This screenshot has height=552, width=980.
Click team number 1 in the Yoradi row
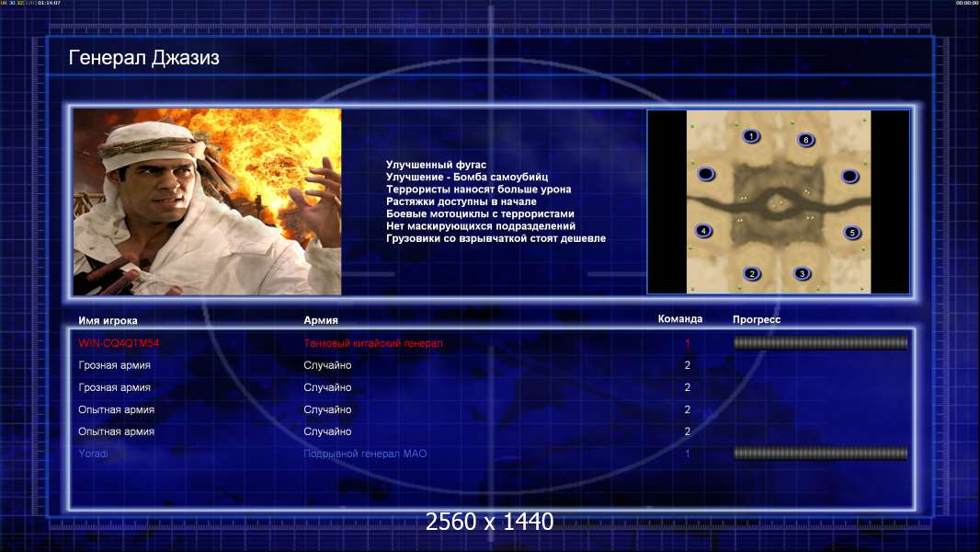(688, 454)
